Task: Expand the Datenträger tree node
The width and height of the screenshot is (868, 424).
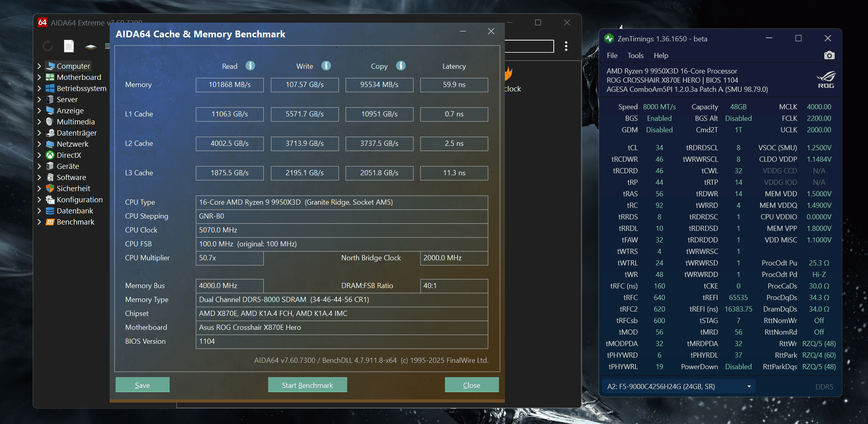Action: (39, 133)
